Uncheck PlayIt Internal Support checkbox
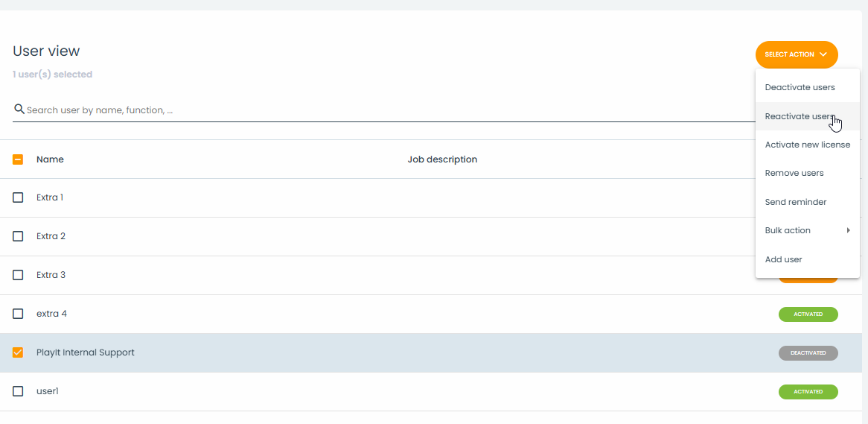 click(x=18, y=352)
